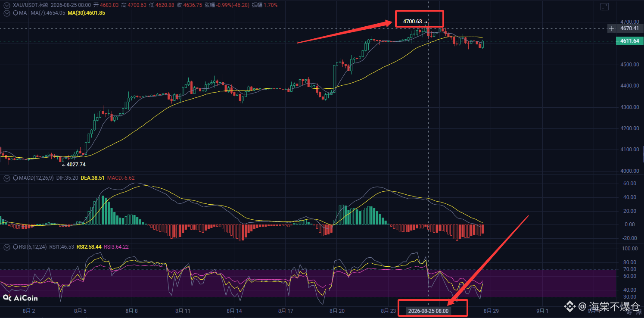The image size is (644, 318).
Task: Collapse the XAU/USDT main chart header chevron
Action: 6,5
